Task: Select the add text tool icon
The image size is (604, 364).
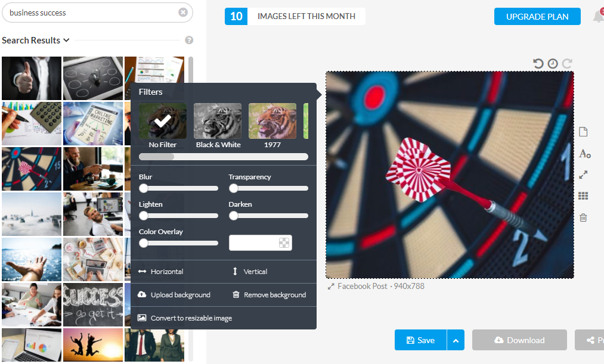Action: click(584, 154)
